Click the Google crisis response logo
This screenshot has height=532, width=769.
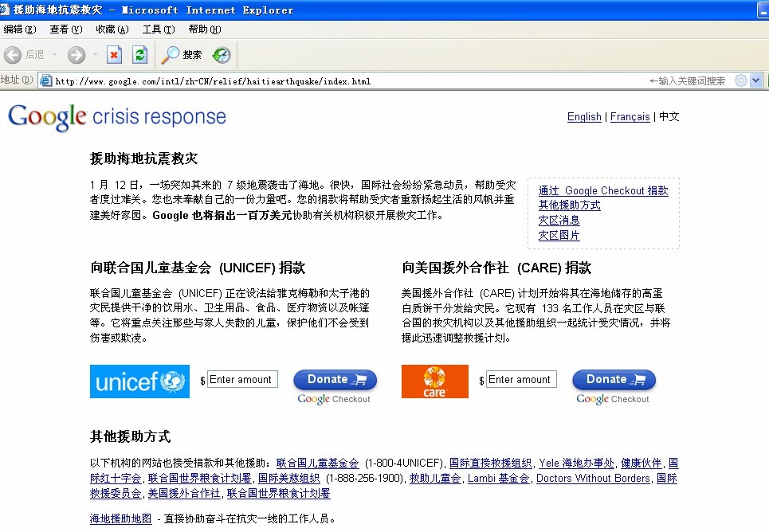116,117
